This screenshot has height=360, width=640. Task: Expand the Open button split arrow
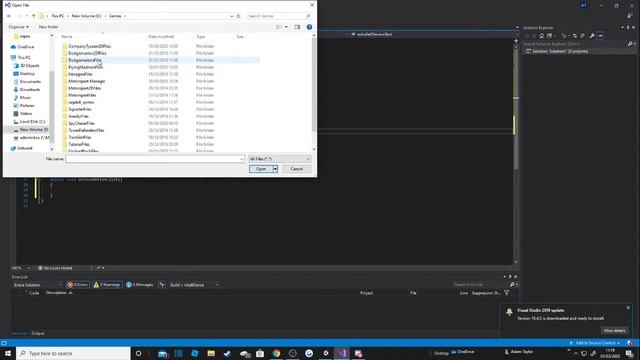tap(276, 169)
